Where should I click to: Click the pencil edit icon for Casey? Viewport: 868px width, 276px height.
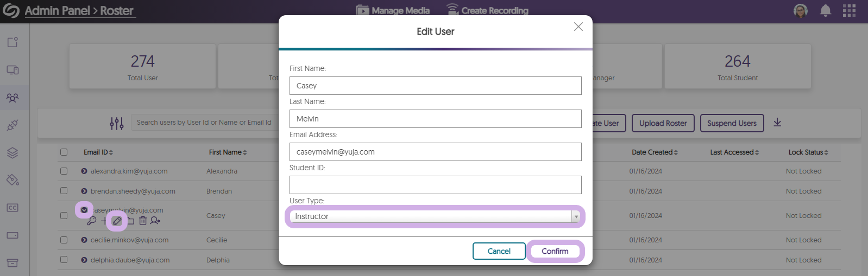(x=117, y=221)
